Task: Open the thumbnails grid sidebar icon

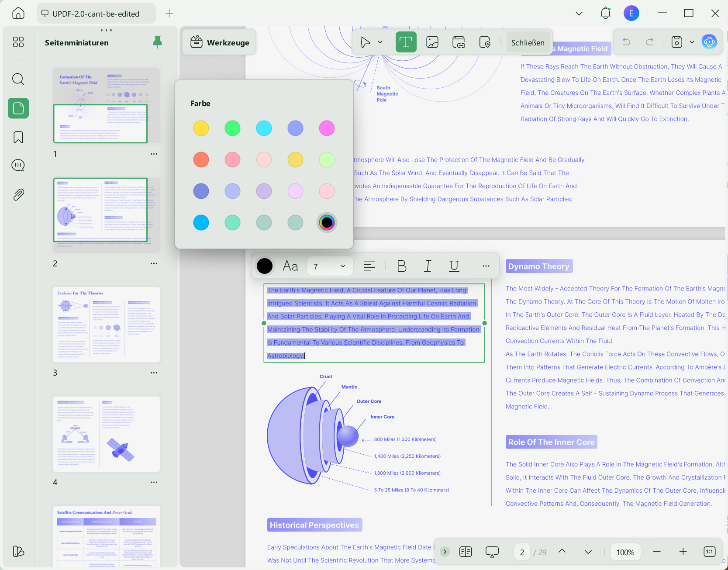Action: (18, 42)
